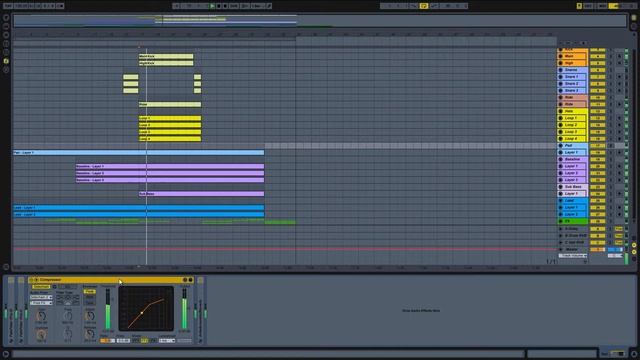640x360 pixels.
Task: Click the yellow automation icon in the left sidebar
Action: pos(6,61)
